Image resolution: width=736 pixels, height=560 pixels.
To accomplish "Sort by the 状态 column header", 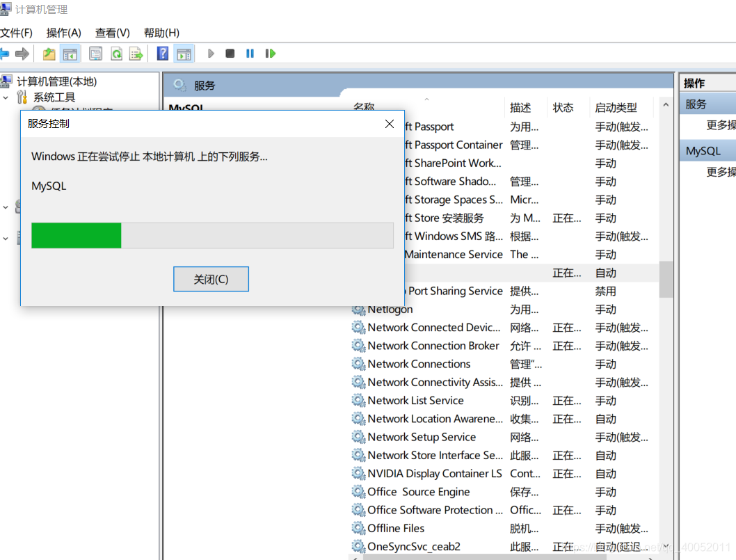I will 563,108.
